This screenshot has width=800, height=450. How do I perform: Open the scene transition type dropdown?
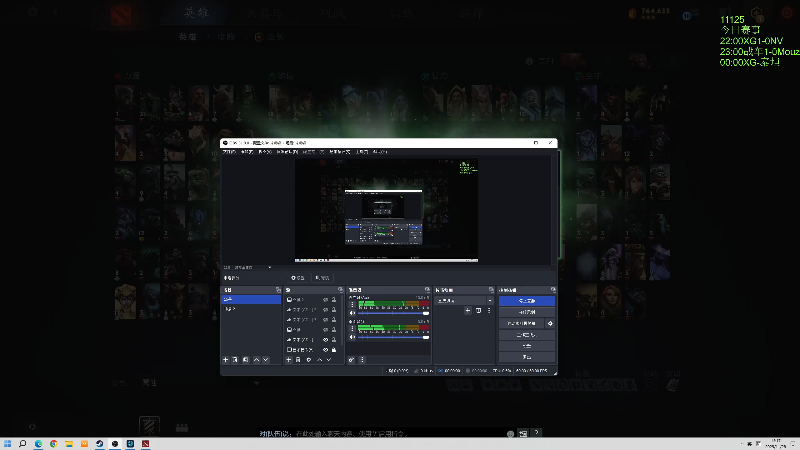point(464,301)
